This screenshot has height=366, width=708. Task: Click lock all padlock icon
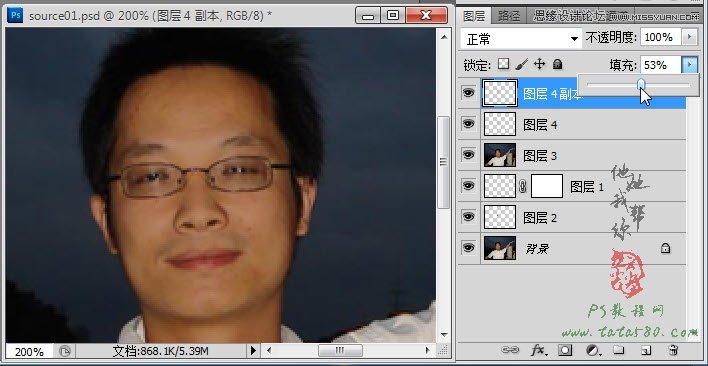[x=558, y=64]
